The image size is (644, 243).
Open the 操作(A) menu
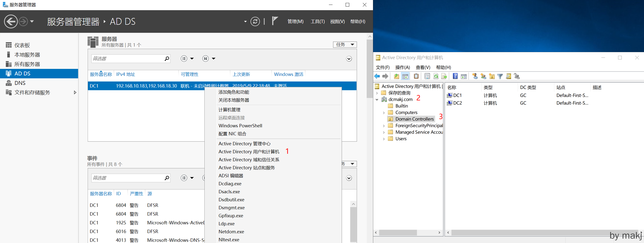pyautogui.click(x=402, y=67)
